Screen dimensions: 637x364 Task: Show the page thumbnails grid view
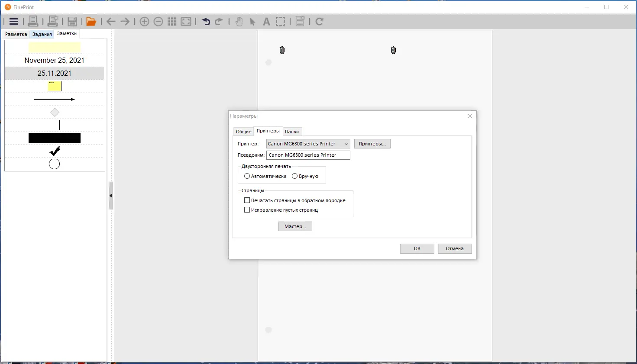click(x=172, y=22)
